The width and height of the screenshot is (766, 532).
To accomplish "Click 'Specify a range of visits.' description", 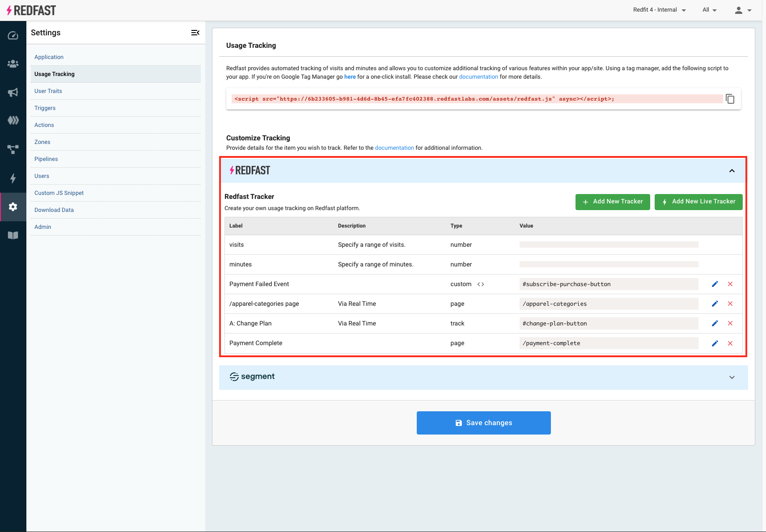I will point(372,245).
